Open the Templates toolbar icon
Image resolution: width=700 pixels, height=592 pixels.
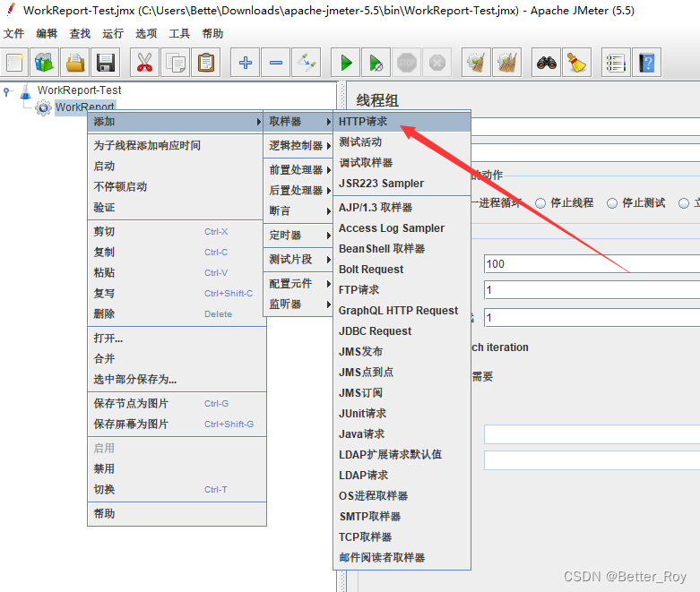[x=44, y=63]
